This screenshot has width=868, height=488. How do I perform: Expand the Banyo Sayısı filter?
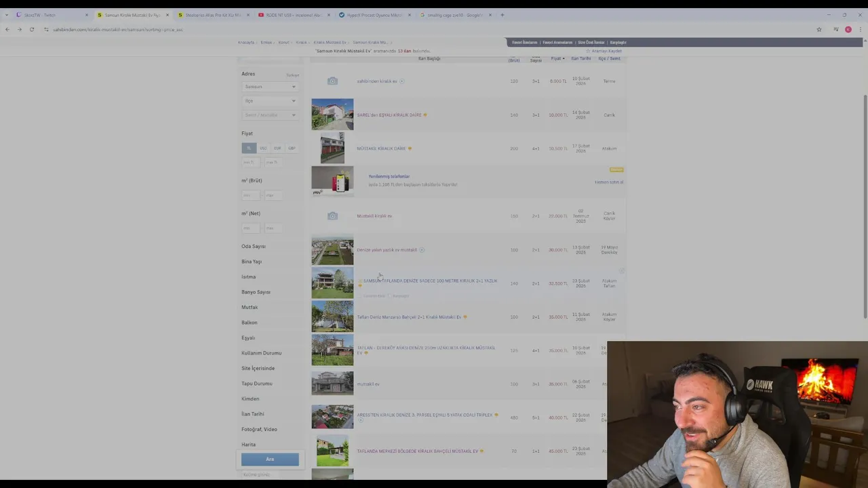pos(256,292)
